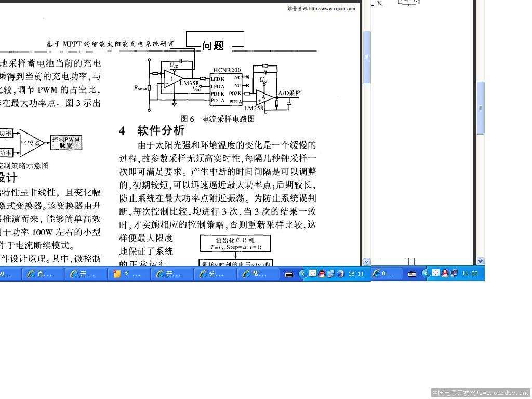Click the round blue tray icon beside the 16:11 clock

coord(340,273)
